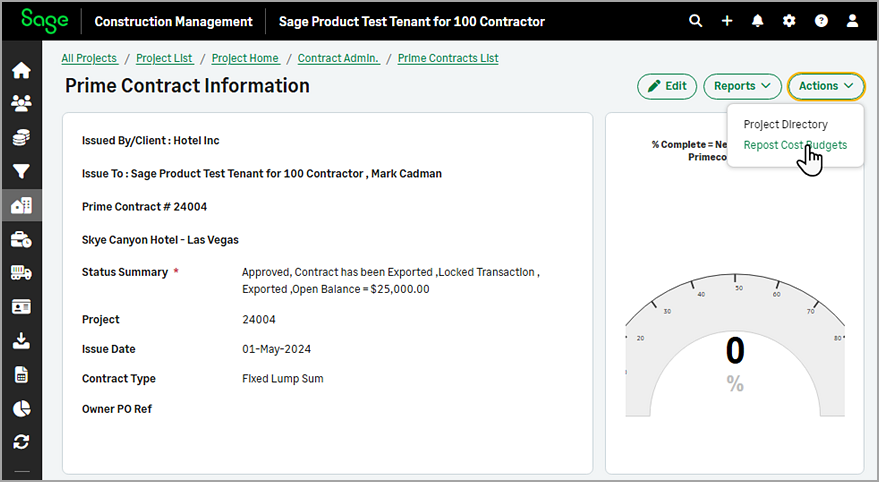The height and width of the screenshot is (482, 879).
Task: Click the Project label in the details card
Action: 100,319
